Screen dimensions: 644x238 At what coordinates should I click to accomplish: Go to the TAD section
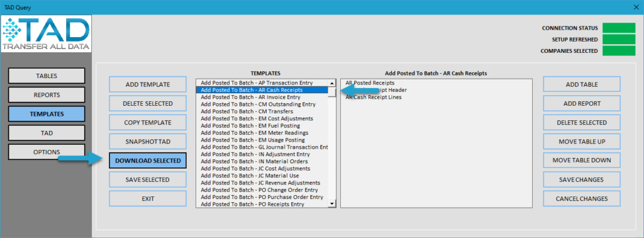47,133
